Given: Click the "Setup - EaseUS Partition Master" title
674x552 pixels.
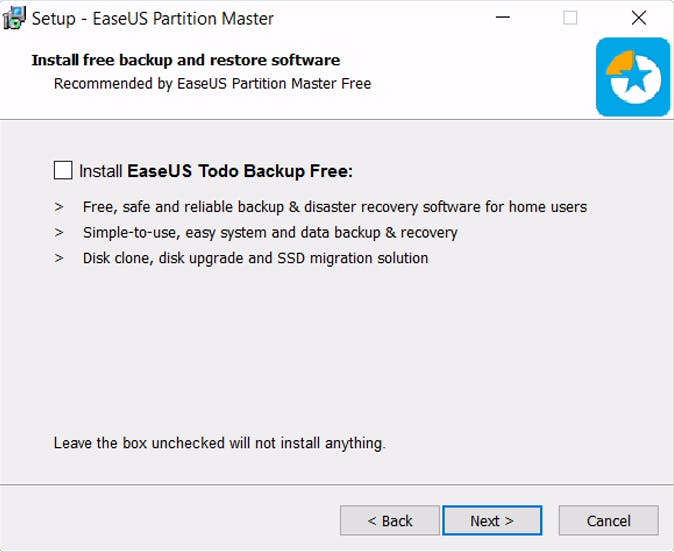Looking at the screenshot, I should 153,18.
